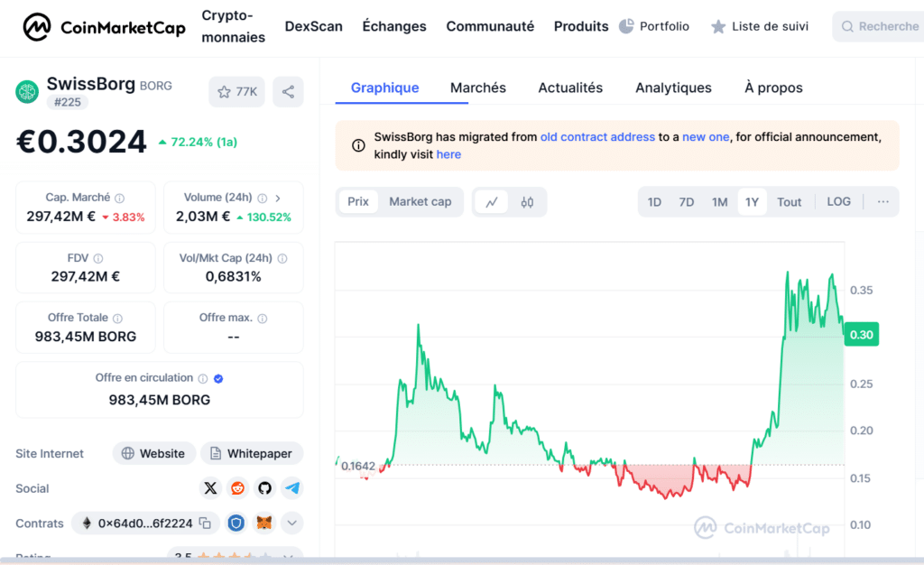This screenshot has width=924, height=565.
Task: Click the Offre max. info icon
Action: tap(263, 318)
